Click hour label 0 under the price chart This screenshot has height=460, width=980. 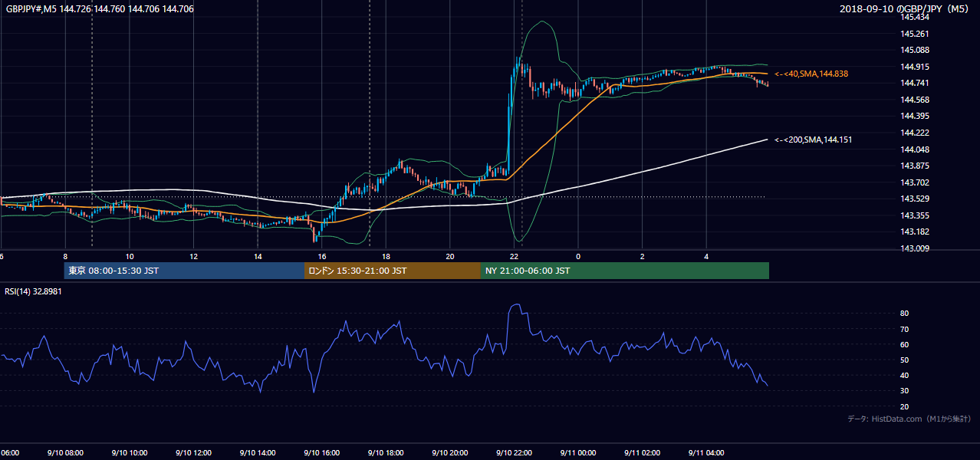click(x=578, y=256)
